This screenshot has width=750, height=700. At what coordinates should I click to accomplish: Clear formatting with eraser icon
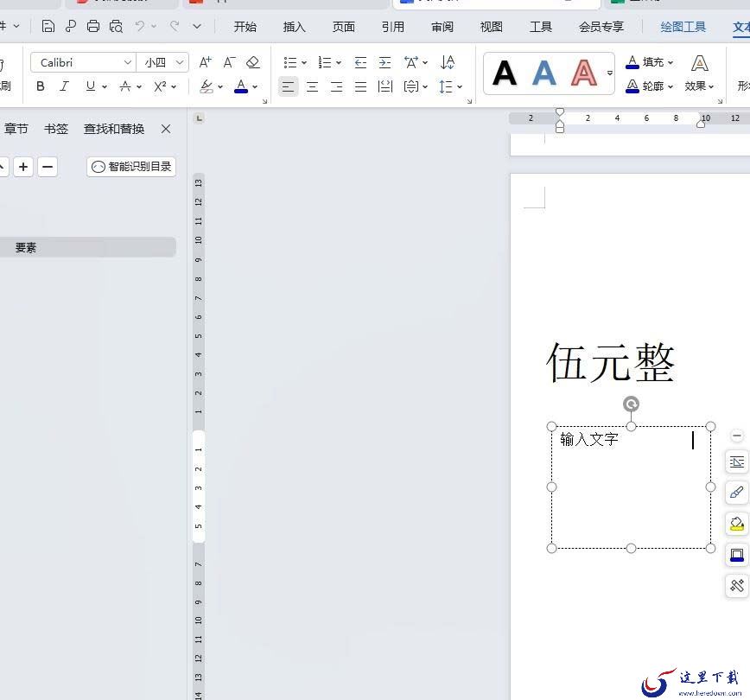(252, 62)
